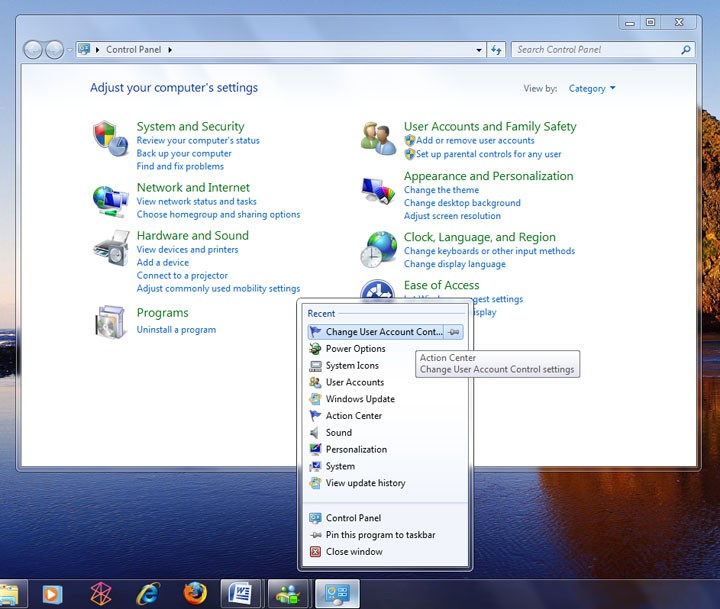Open the recent pages dropdown beside Forward

(69, 50)
